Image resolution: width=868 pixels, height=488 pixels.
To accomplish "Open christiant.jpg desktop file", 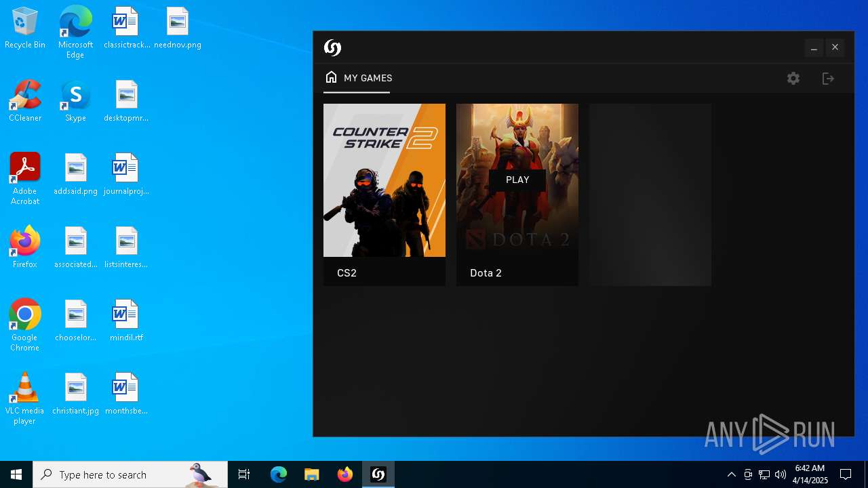I will pyautogui.click(x=75, y=394).
